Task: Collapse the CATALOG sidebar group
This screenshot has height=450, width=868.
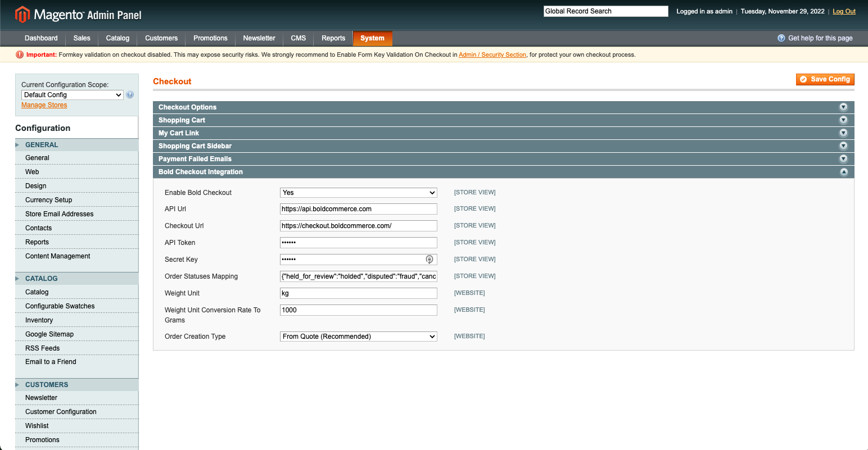Action: click(76, 279)
